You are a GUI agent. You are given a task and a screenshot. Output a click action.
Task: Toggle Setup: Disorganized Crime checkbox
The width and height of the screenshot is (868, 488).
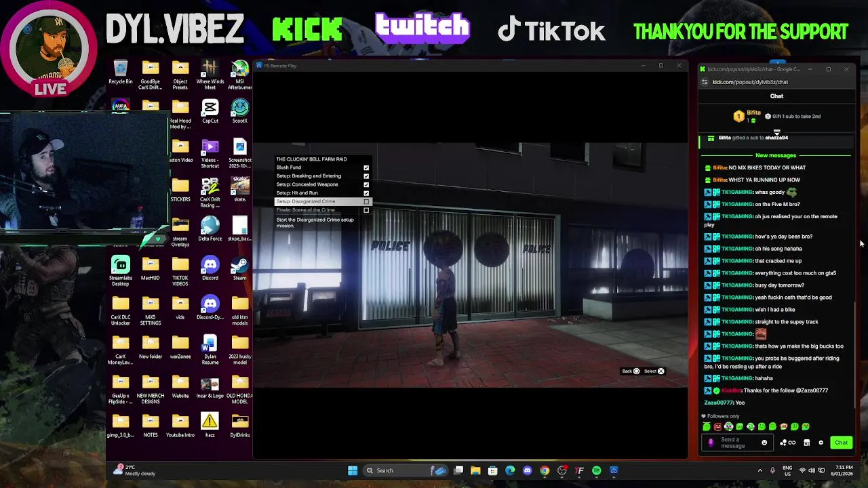[x=366, y=201]
